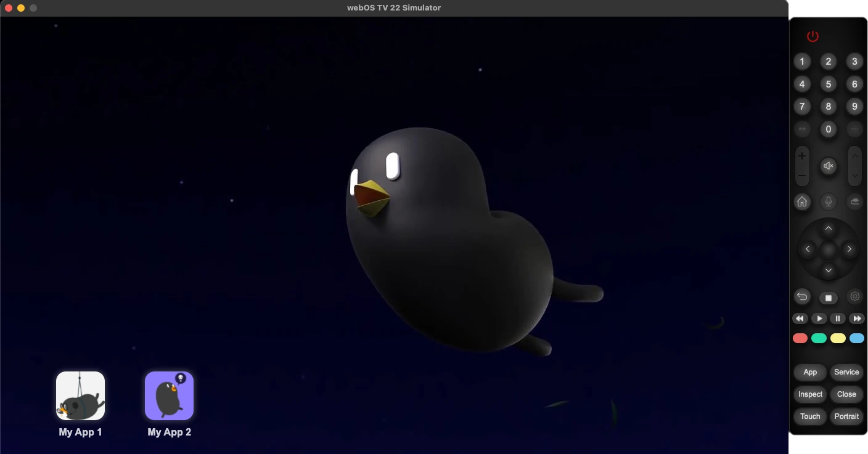Image resolution: width=868 pixels, height=454 pixels.
Task: Launch My App 1 from the launcher
Action: [80, 395]
